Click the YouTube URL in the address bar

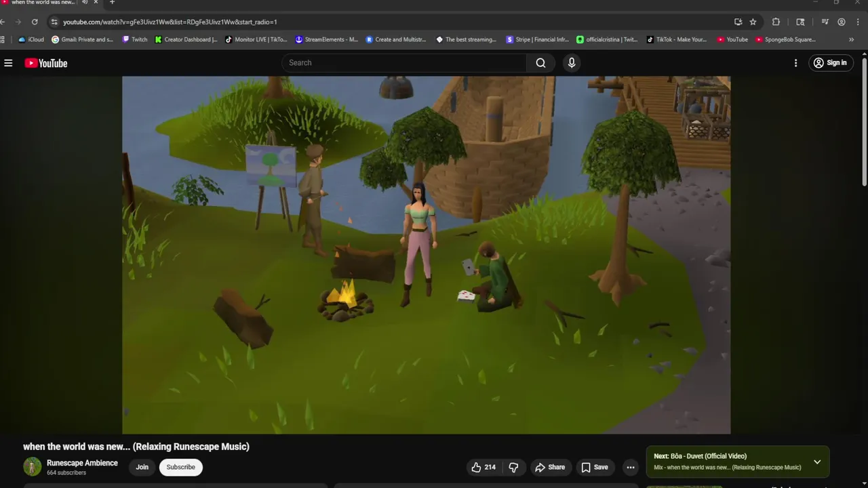(x=170, y=22)
